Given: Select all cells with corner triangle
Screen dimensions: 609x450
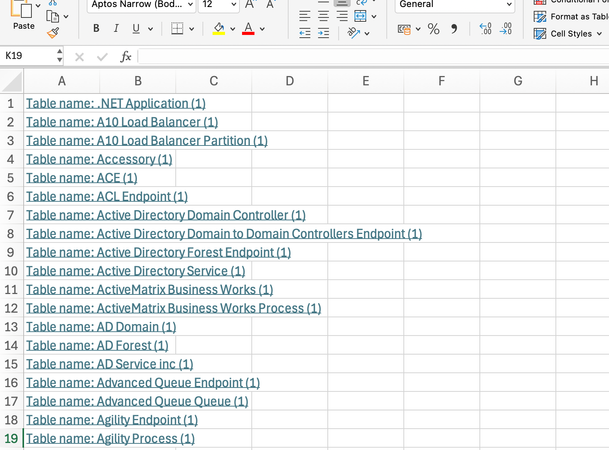Looking at the screenshot, I should click(x=12, y=82).
